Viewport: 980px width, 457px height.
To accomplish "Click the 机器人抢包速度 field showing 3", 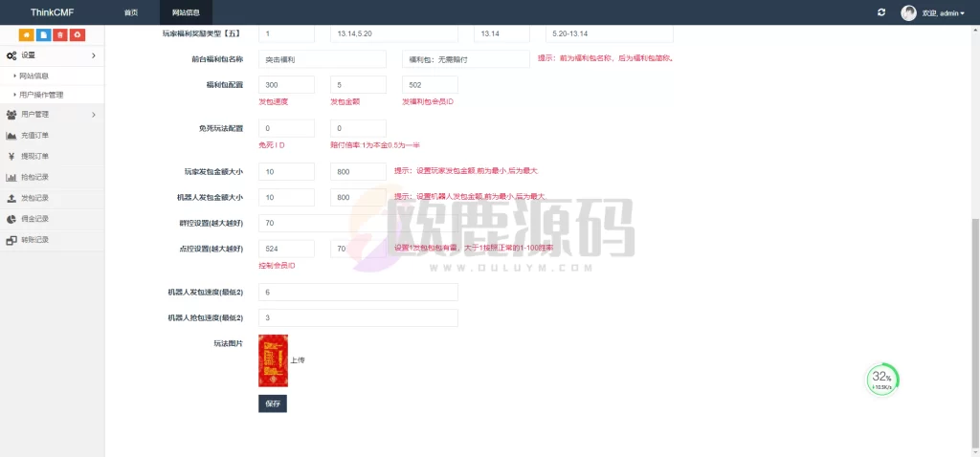I will pyautogui.click(x=358, y=317).
